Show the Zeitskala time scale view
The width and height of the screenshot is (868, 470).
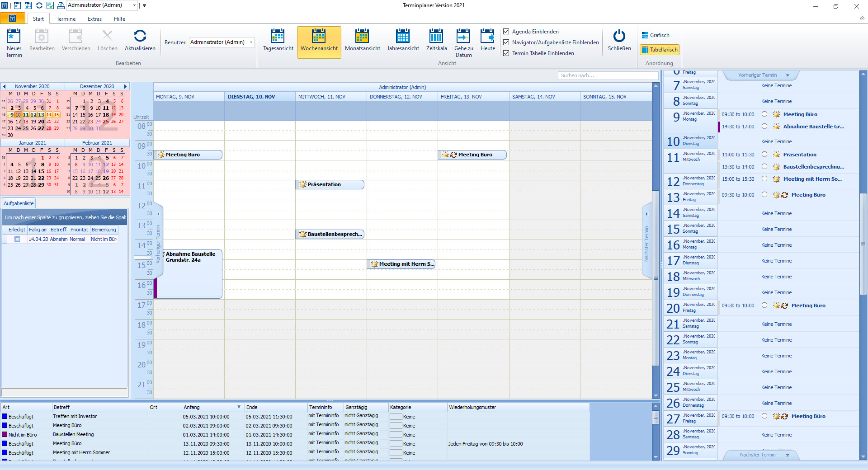tap(436, 42)
